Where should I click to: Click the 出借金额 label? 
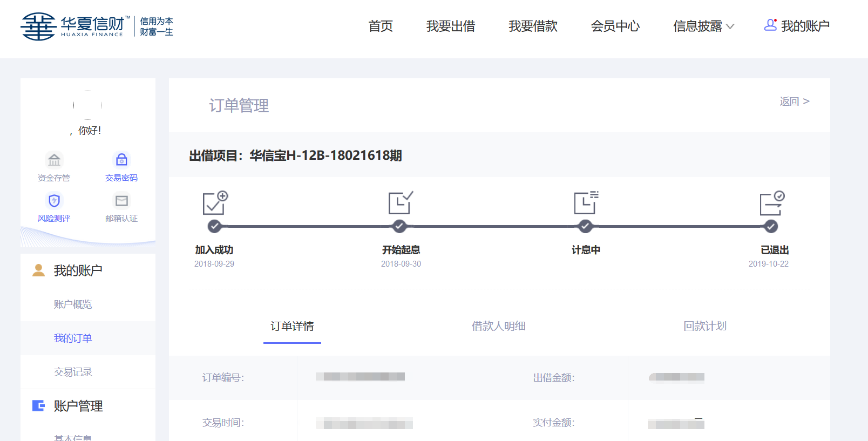pyautogui.click(x=554, y=378)
